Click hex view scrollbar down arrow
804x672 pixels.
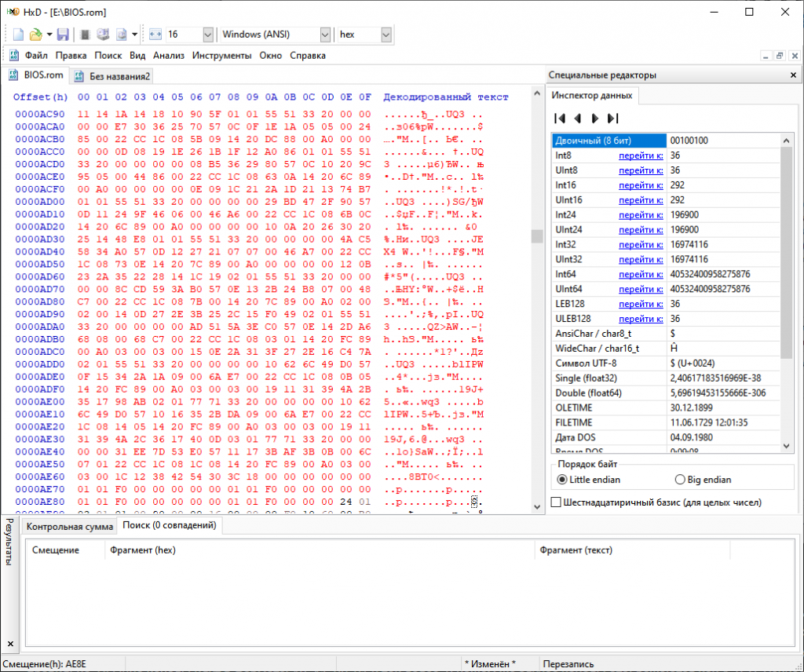pos(537,507)
